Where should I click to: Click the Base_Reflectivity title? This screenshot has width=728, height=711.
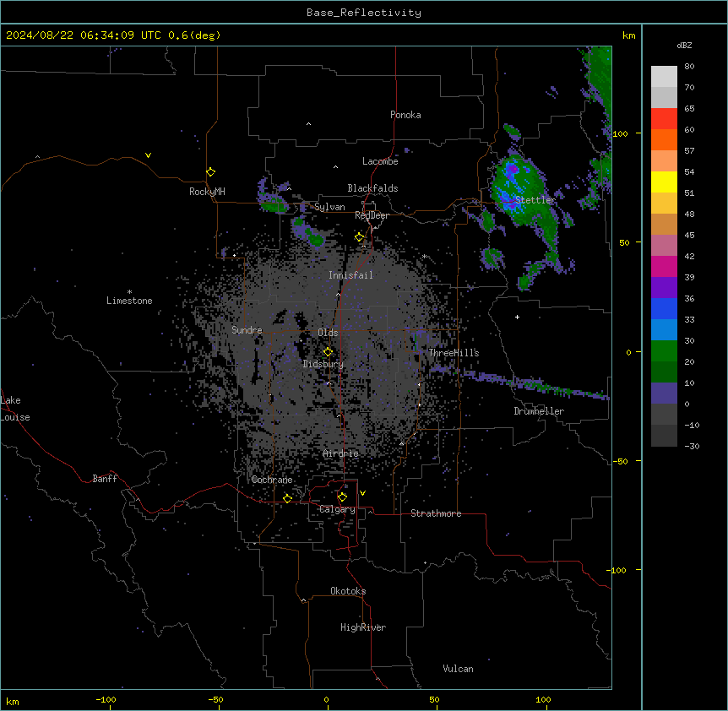(x=364, y=13)
